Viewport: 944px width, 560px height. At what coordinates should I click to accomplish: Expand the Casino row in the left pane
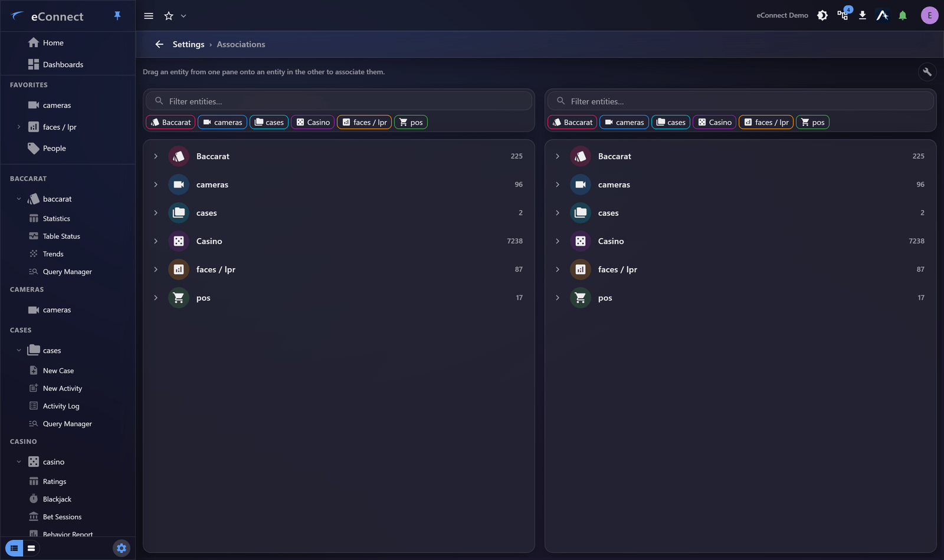(156, 241)
